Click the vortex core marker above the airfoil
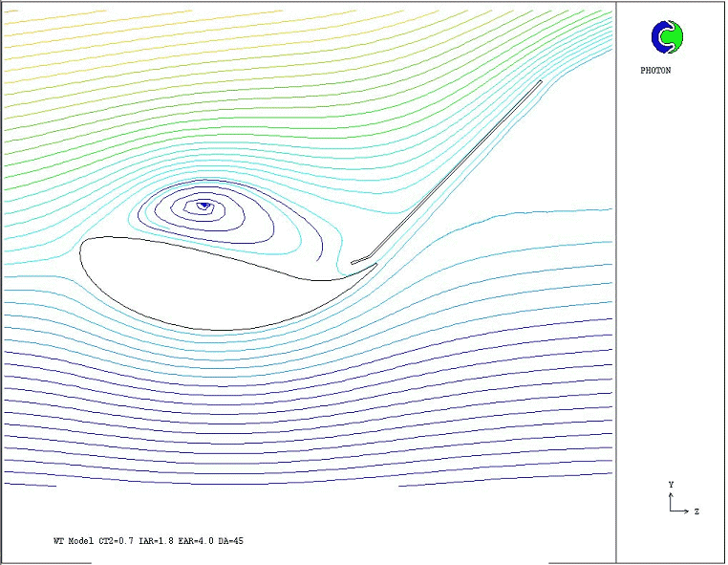The height and width of the screenshot is (565, 728). (202, 205)
